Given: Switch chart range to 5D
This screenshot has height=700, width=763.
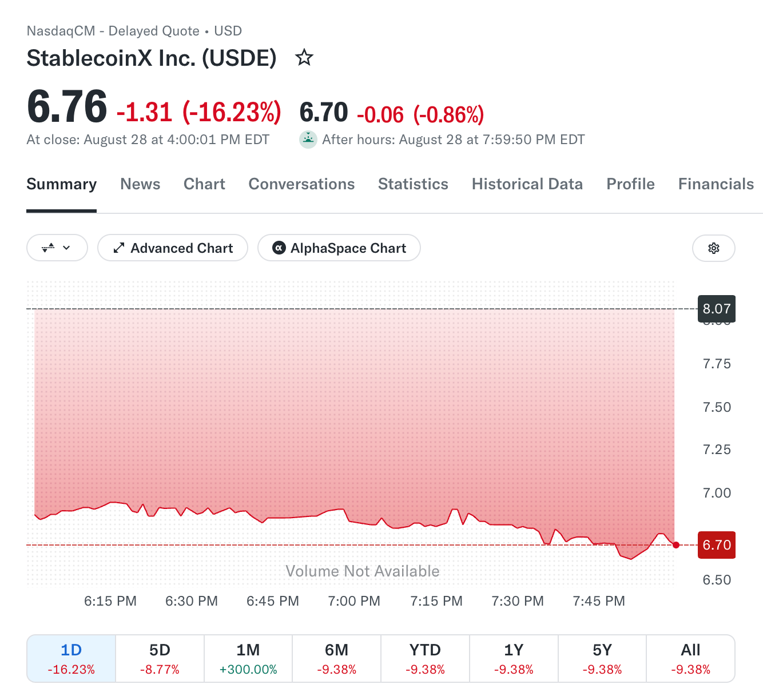Looking at the screenshot, I should 160,658.
